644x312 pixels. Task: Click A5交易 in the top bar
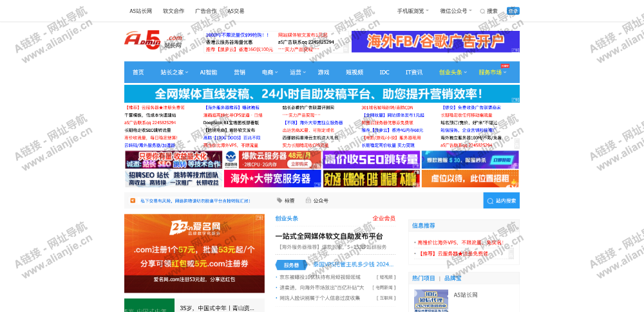click(236, 11)
